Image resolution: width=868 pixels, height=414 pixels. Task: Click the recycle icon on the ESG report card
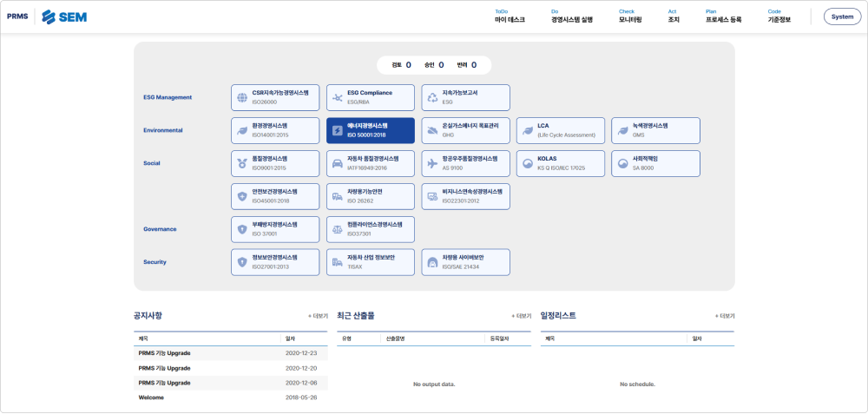point(432,98)
